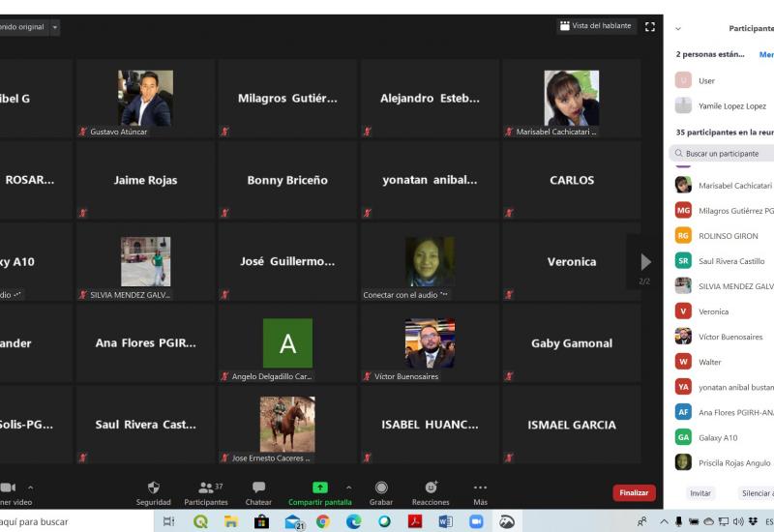Open the Seguridad security options
This screenshot has width=774, height=532.
(153, 492)
